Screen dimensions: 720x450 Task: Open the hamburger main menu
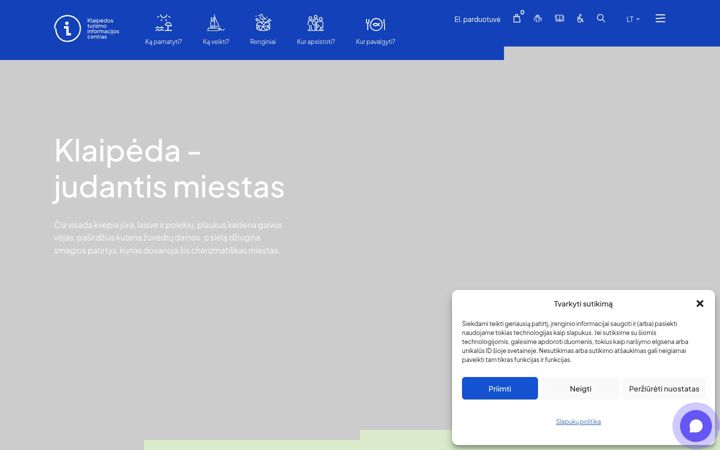pos(660,18)
